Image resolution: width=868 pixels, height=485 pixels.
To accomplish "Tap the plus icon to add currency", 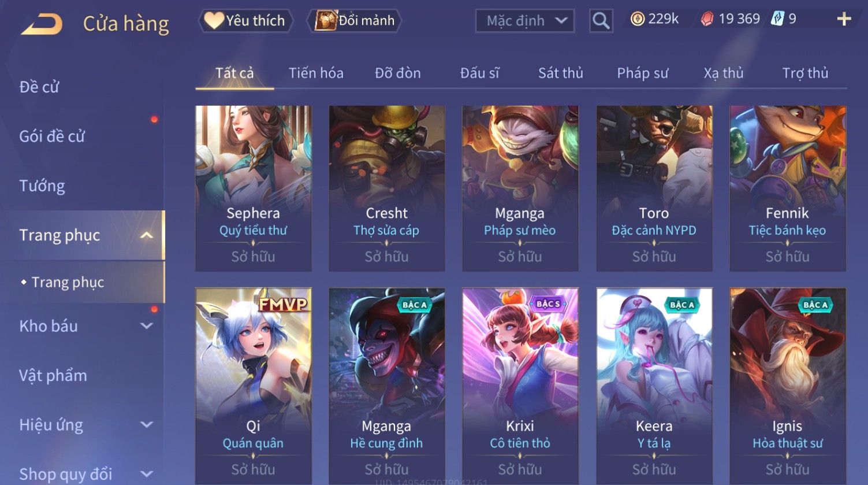I will [x=844, y=19].
